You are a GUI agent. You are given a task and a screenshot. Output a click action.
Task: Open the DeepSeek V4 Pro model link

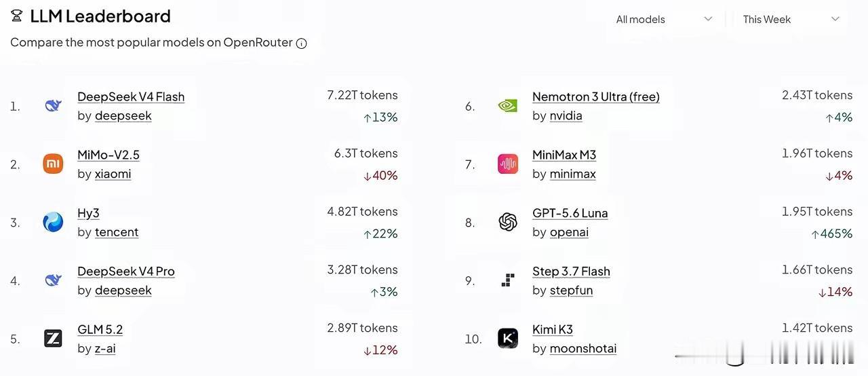pos(126,271)
